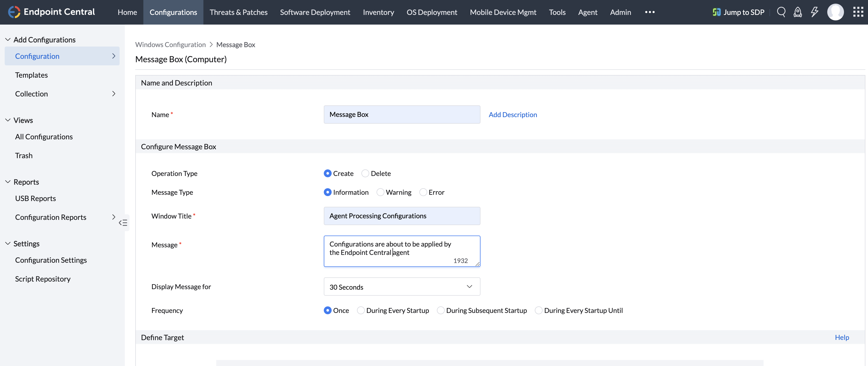Click the Add Description link

coord(513,115)
